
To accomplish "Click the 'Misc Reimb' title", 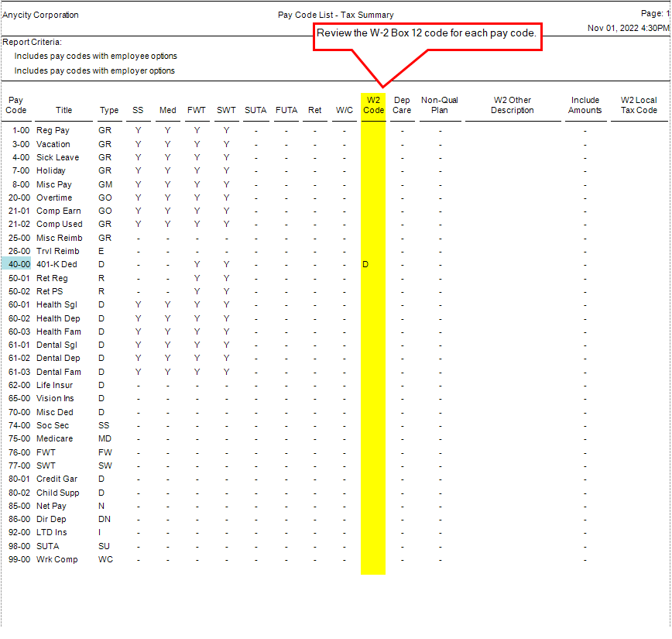I will click(x=59, y=238).
